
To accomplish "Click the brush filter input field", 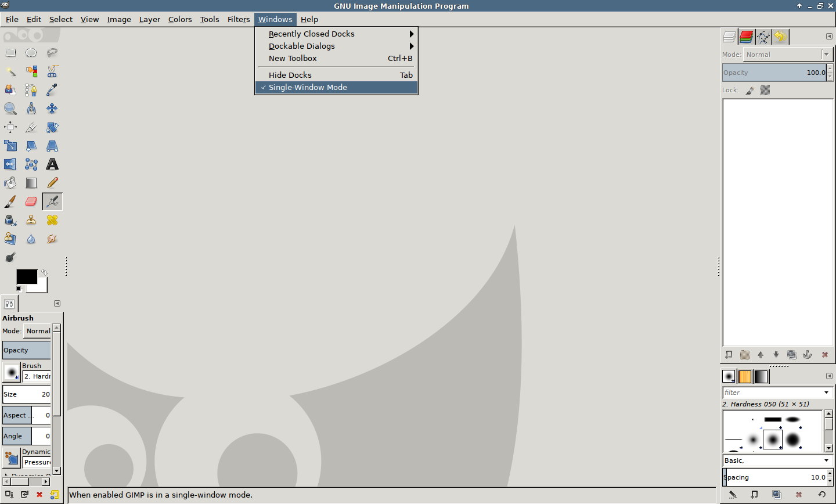I will click(772, 393).
